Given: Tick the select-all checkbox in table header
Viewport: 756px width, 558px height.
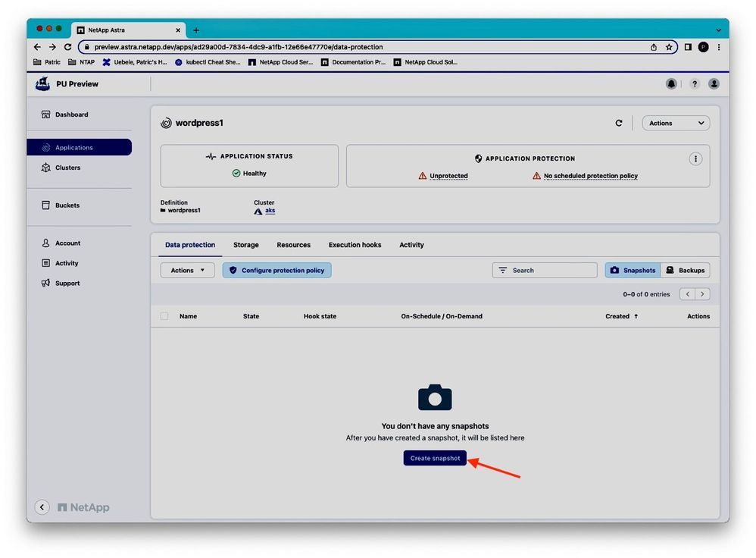Looking at the screenshot, I should [164, 316].
